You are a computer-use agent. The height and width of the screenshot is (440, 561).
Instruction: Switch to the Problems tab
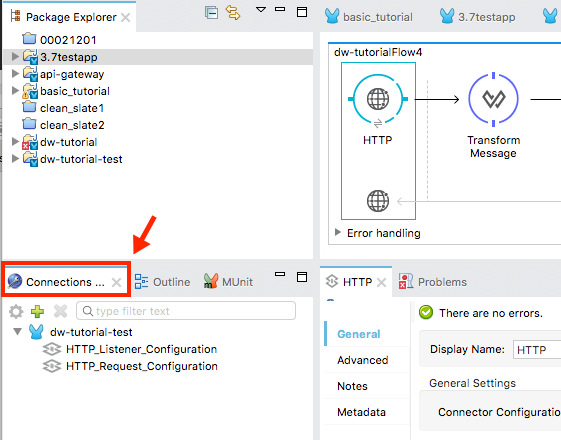pos(433,282)
